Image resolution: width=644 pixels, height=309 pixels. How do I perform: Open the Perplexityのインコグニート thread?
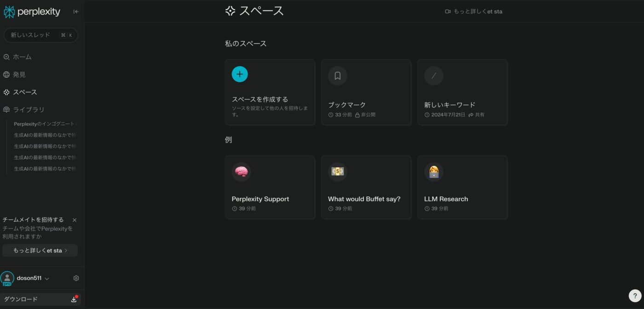click(x=45, y=124)
